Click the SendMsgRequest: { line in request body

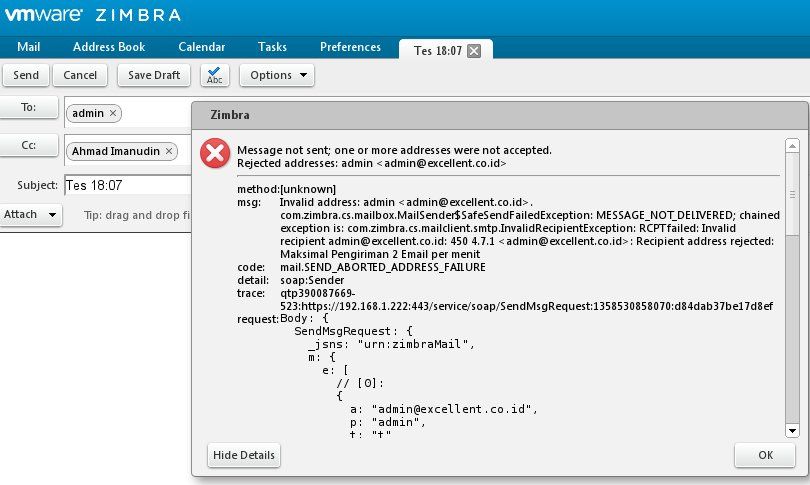[x=353, y=331]
